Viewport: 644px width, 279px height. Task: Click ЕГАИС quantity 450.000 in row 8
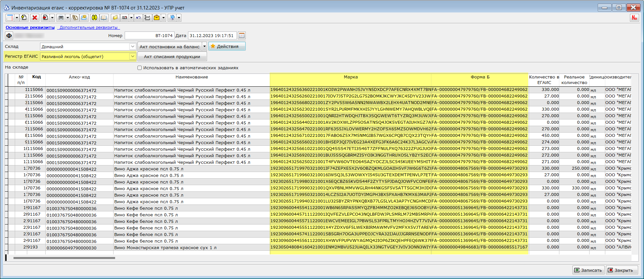point(544,136)
